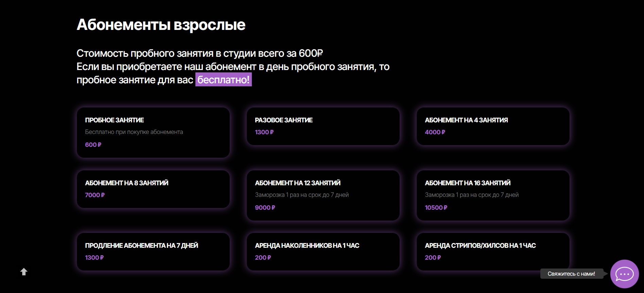Click "Аренда наколенников на 1 час" title

click(x=307, y=245)
